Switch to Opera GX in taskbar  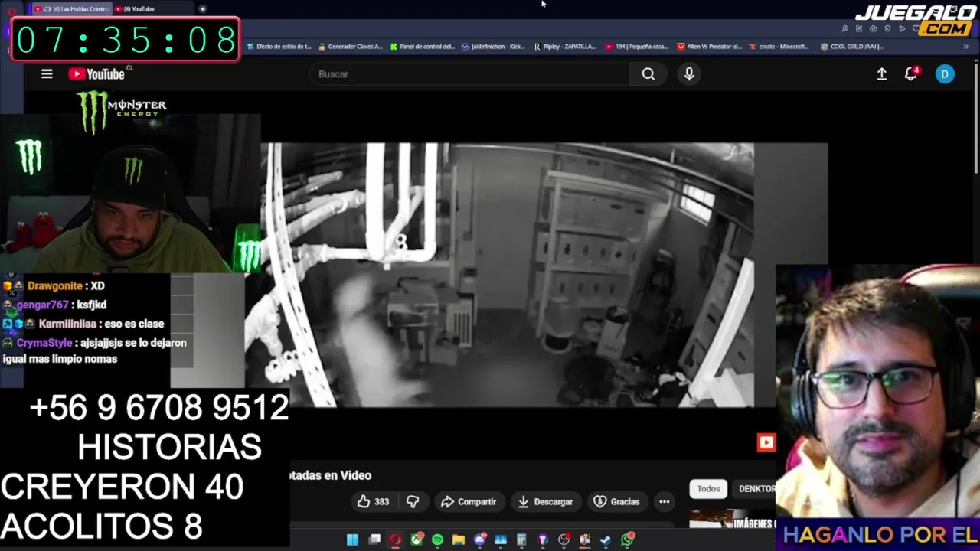point(395,540)
